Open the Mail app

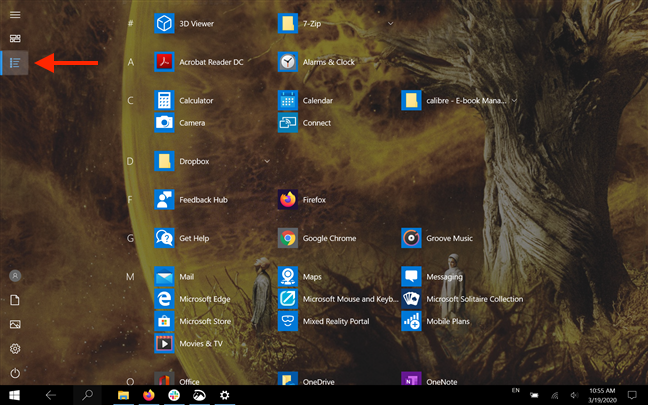[174, 276]
